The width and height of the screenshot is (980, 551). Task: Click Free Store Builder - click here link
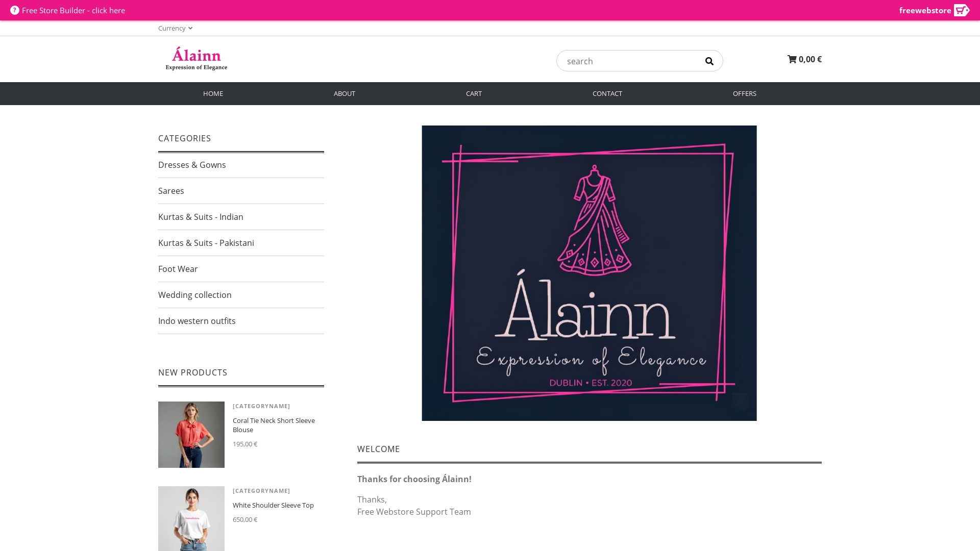tap(73, 10)
